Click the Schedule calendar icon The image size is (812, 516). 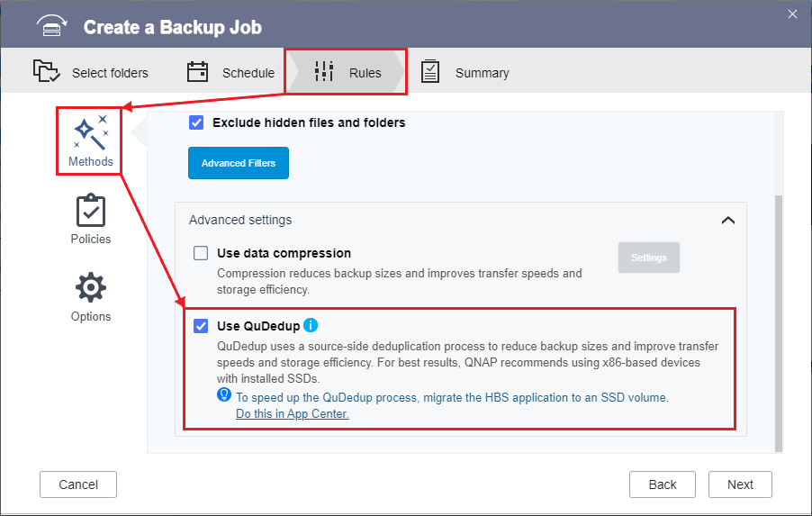(x=197, y=71)
